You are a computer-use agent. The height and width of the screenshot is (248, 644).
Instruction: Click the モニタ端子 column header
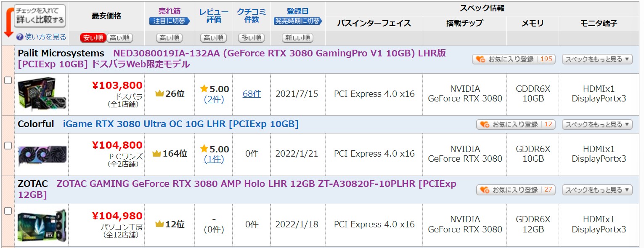coord(599,24)
